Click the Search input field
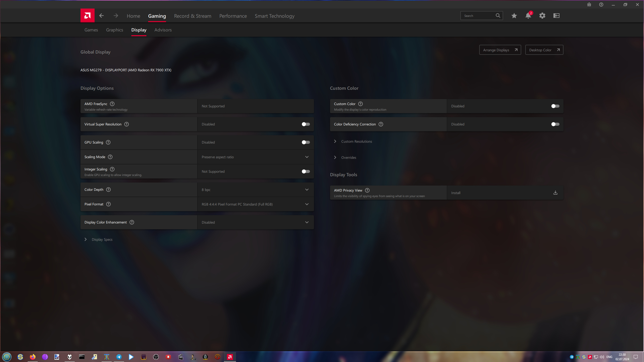 478,16
